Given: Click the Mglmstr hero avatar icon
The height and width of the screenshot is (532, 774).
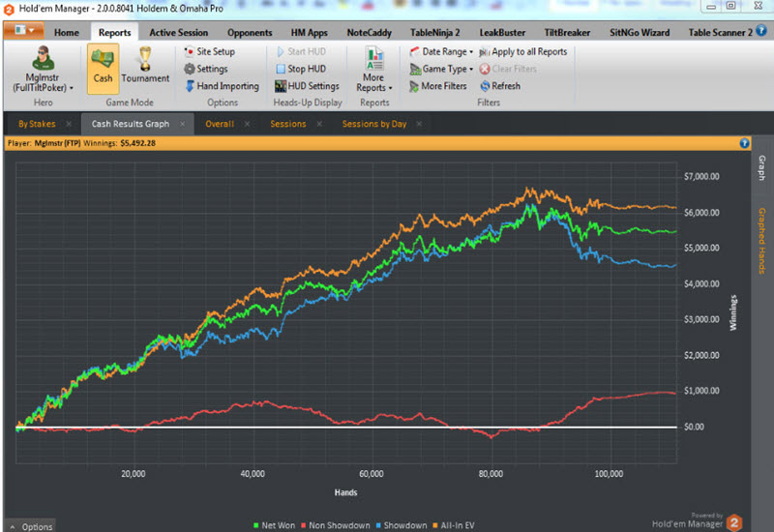Looking at the screenshot, I should tap(43, 58).
